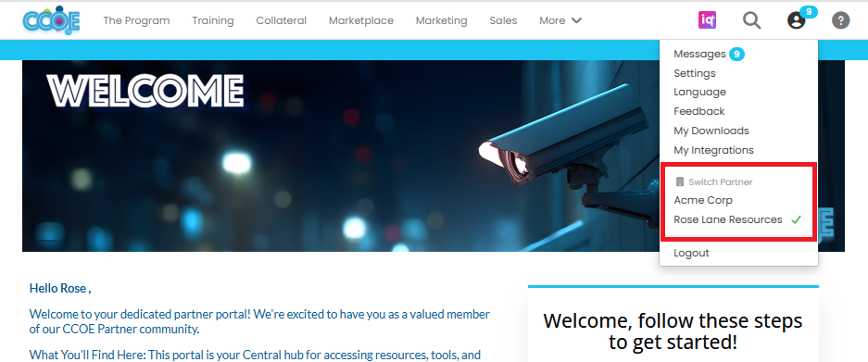Click the 9 badge beside Messages
Viewport: 868px width, 362px height.
(x=736, y=55)
